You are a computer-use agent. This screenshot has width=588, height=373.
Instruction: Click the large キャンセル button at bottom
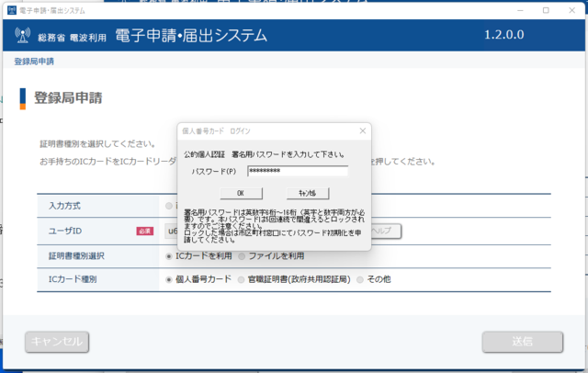click(x=57, y=342)
